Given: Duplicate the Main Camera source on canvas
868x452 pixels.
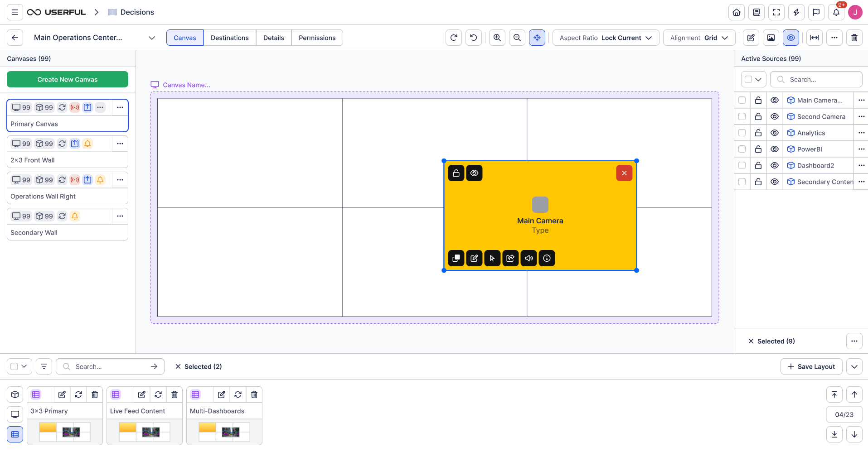Looking at the screenshot, I should tap(456, 258).
